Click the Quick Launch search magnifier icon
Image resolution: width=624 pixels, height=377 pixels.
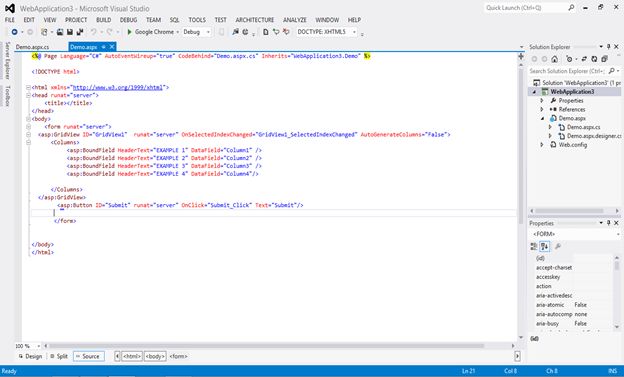571,8
